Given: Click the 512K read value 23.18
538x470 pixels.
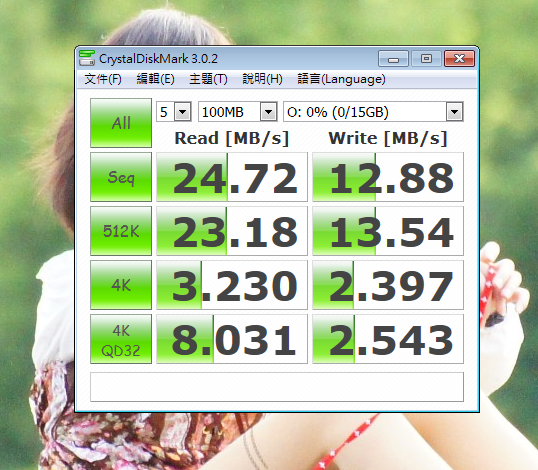Looking at the screenshot, I should (x=232, y=231).
